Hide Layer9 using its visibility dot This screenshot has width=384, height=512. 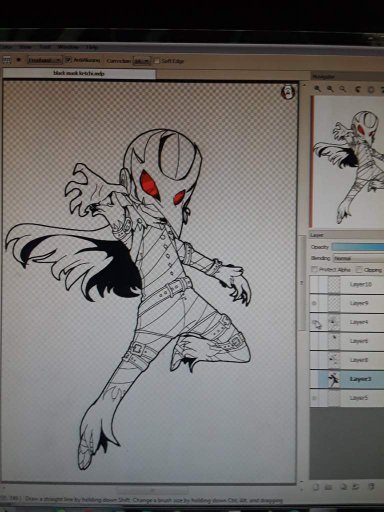pos(314,303)
